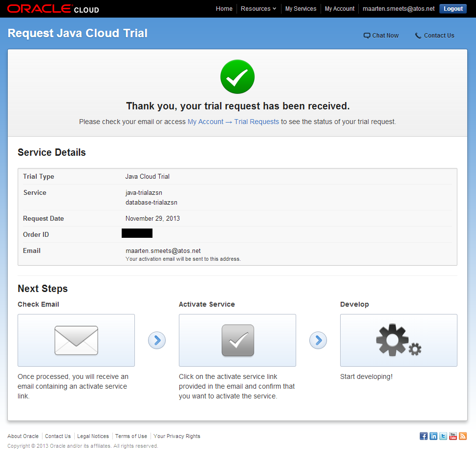
Task: Click the activation email notice text
Action: [183, 259]
